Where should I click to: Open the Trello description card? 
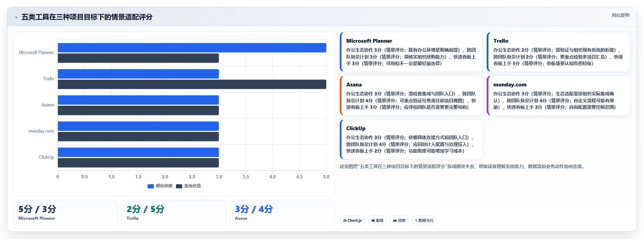(x=558, y=52)
